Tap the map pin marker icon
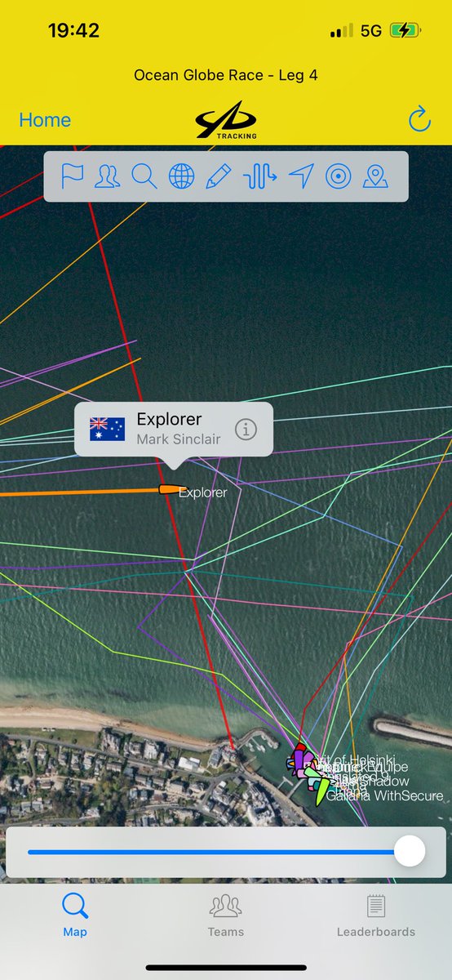The image size is (452, 980). (375, 176)
